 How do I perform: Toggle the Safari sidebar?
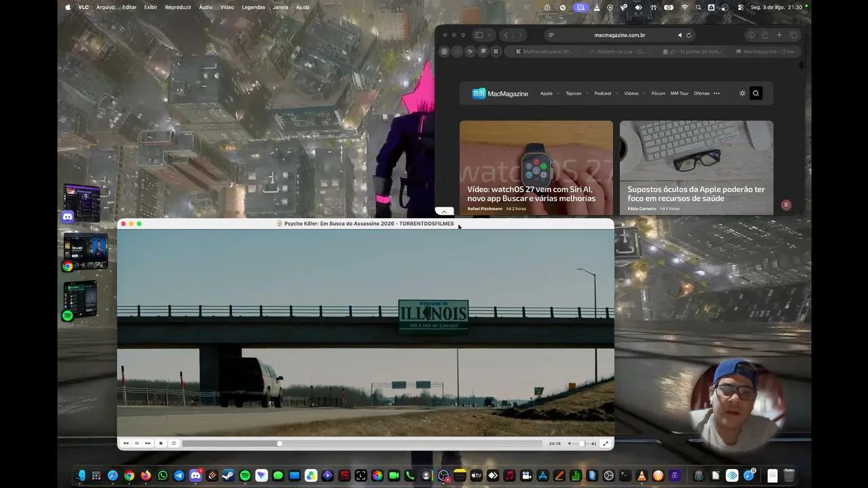pyautogui.click(x=479, y=35)
